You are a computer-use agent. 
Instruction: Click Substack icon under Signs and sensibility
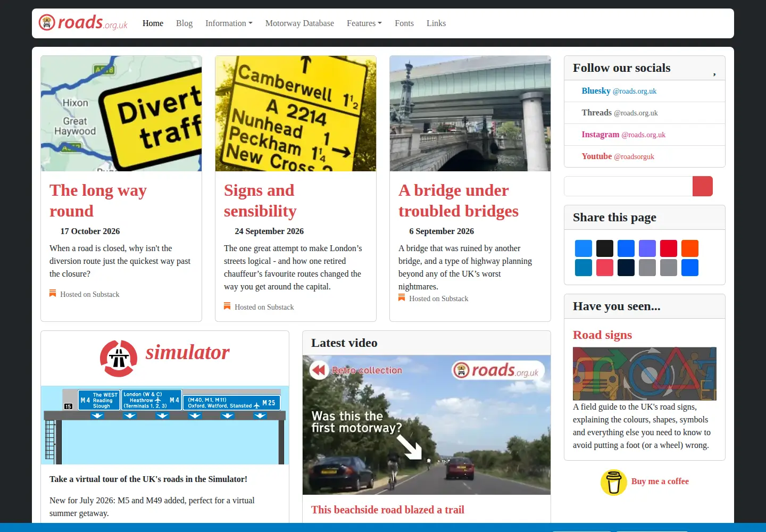pos(227,306)
